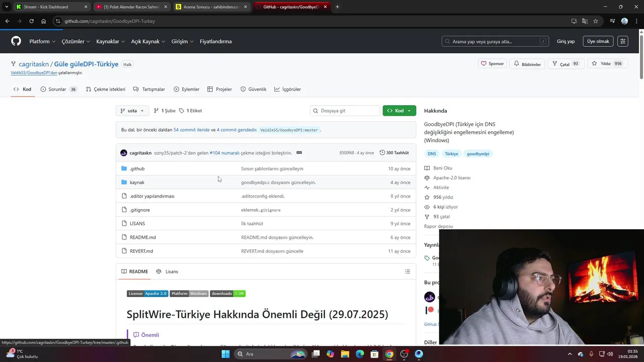Open the usta branch dropdown
This screenshot has width=644, height=362.
(132, 111)
